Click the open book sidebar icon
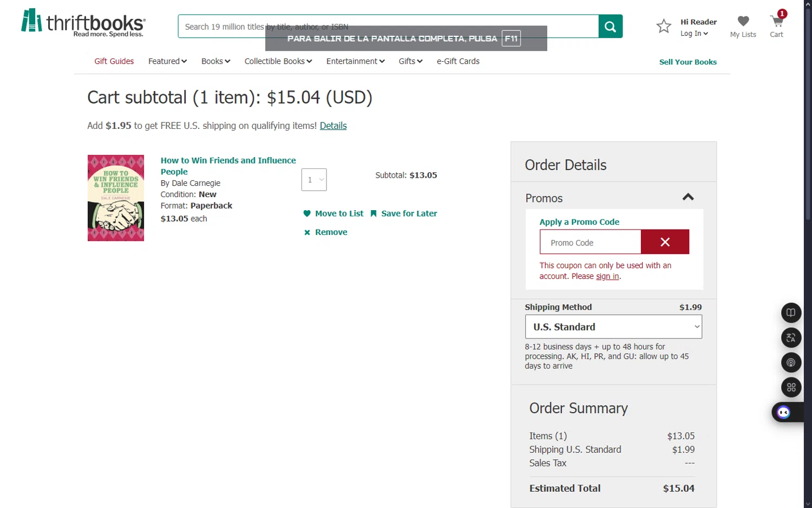 [x=791, y=312]
